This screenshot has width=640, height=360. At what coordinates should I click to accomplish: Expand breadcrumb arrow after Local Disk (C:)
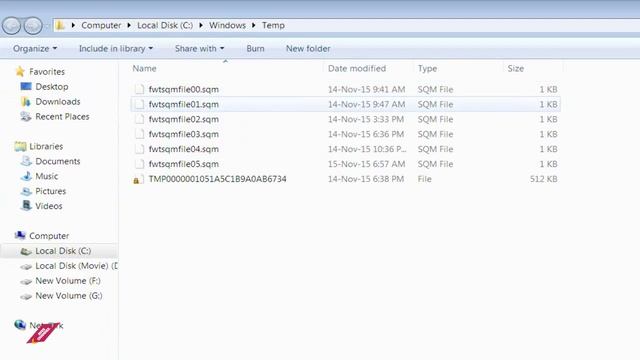pos(201,25)
